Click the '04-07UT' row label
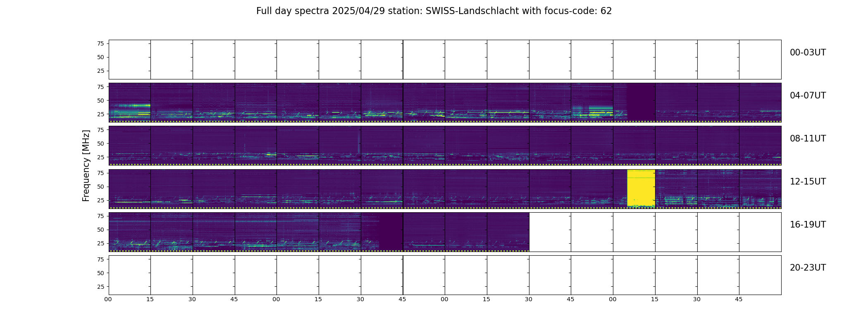Viewport: 868px width, 331px height. coord(808,96)
